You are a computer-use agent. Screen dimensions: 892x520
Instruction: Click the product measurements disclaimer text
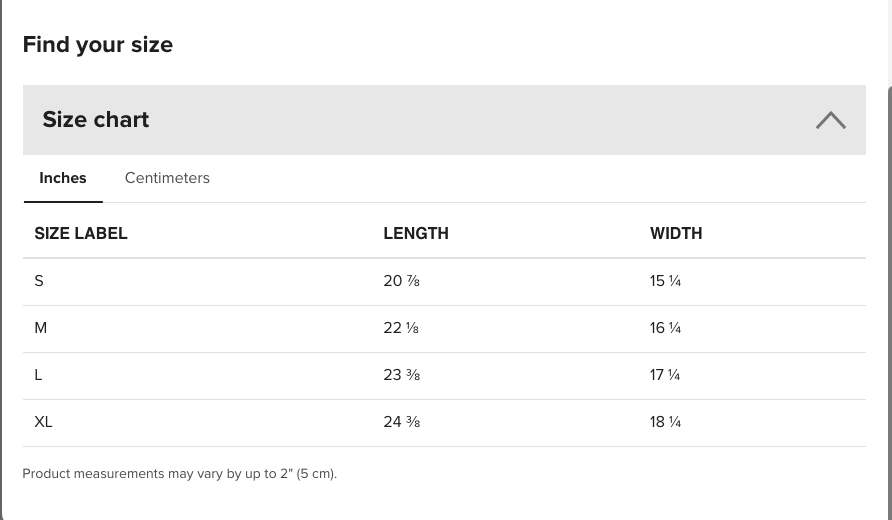coord(180,474)
